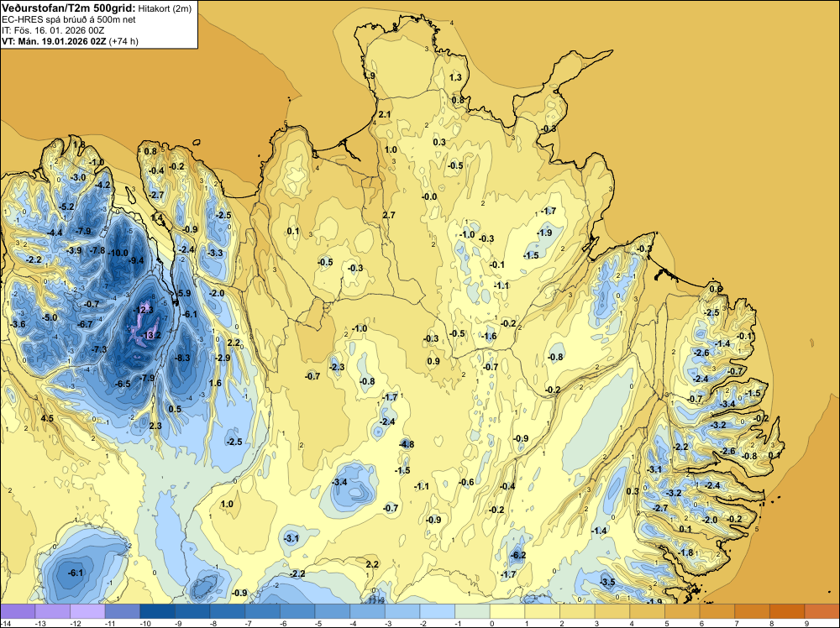The image size is (840, 628).
Task: Click the legend color swatch between -1 and 0
Action: point(472,611)
